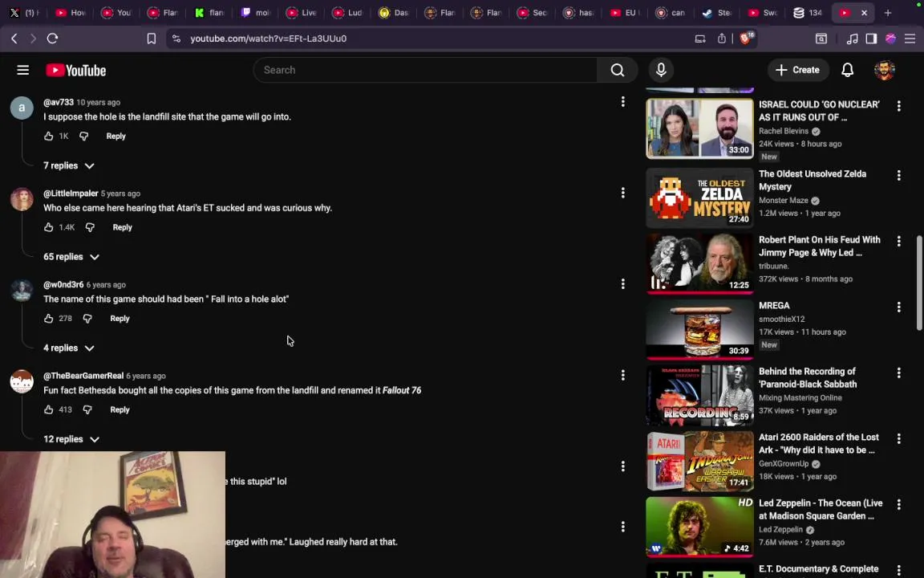Viewport: 924px width, 578px height.
Task: Open options menu for @av733 comment
Action: click(623, 102)
